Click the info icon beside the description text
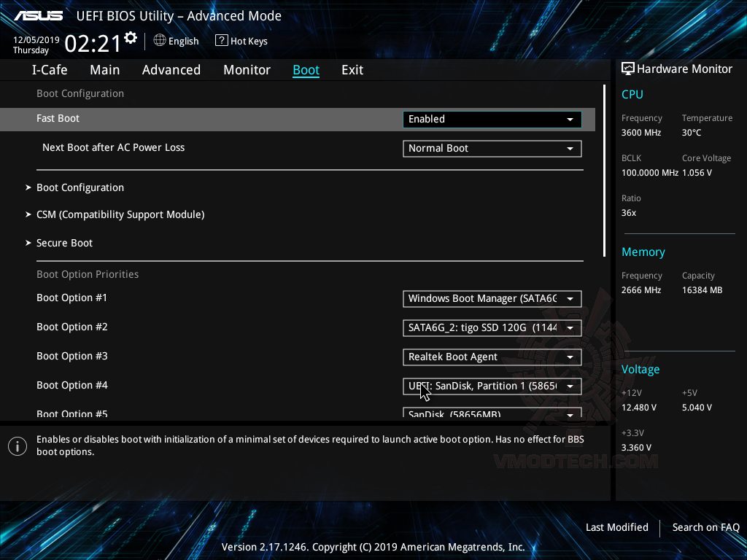This screenshot has width=747, height=560. point(18,446)
